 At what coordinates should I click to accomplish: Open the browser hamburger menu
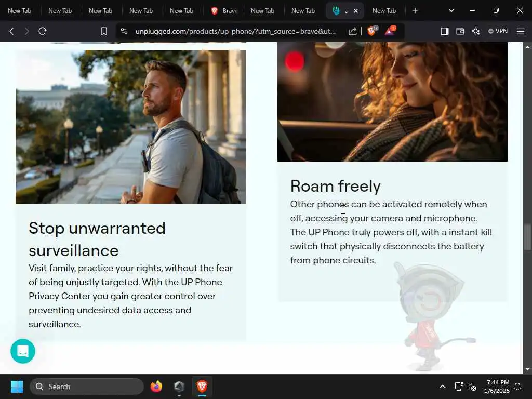(521, 31)
